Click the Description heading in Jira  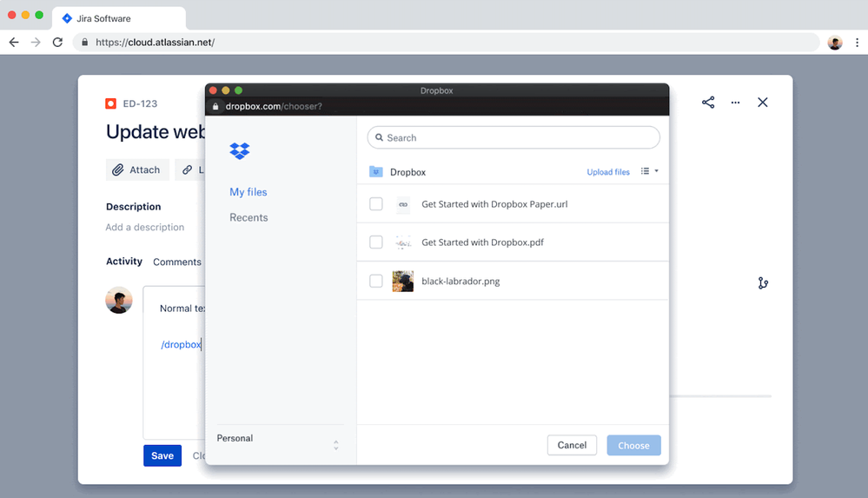(134, 206)
